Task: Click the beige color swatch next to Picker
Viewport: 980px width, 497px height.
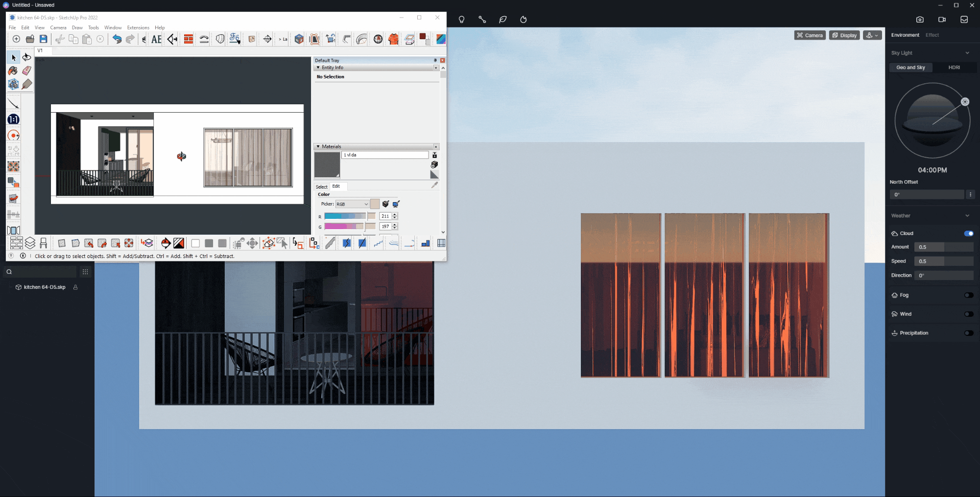Action: tap(375, 204)
